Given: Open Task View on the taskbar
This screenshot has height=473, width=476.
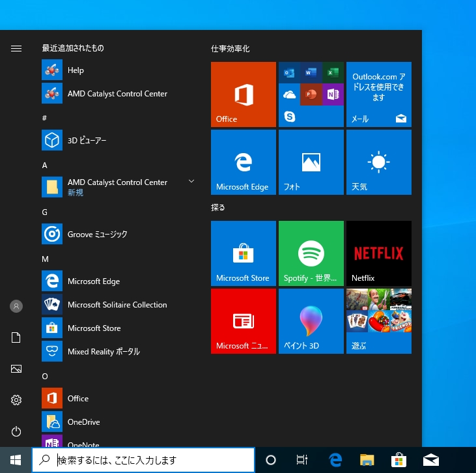Looking at the screenshot, I should (302, 460).
